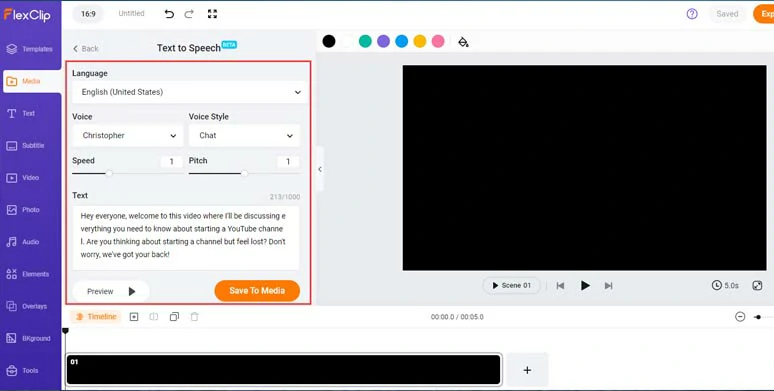Select the purple color swatch
The image size is (774, 391).
pos(384,41)
